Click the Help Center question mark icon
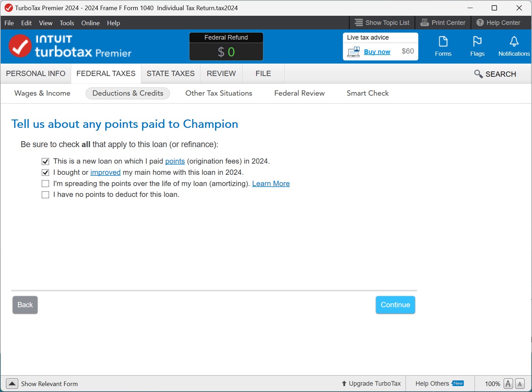Screen dimensions: 532x392 coord(480,23)
